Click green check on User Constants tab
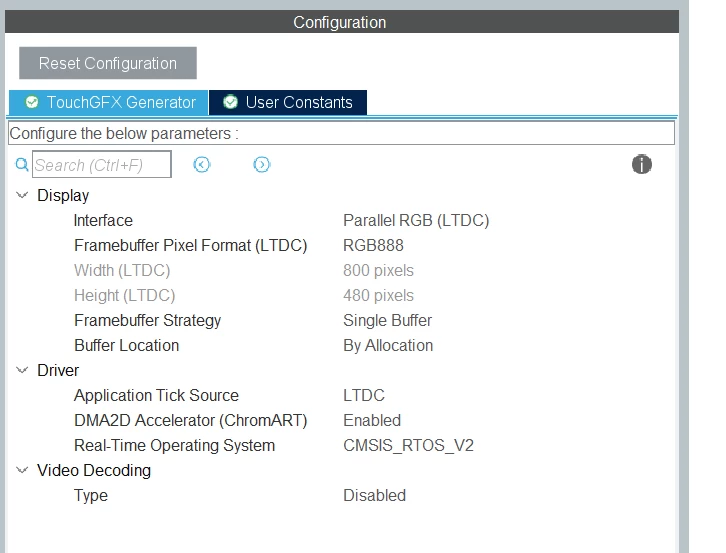The height and width of the screenshot is (553, 726). (231, 102)
